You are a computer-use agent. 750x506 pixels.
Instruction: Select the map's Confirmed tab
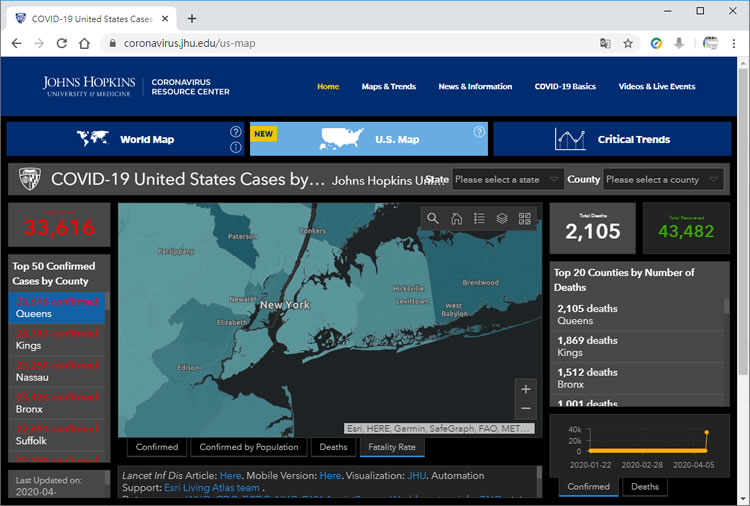click(x=157, y=447)
